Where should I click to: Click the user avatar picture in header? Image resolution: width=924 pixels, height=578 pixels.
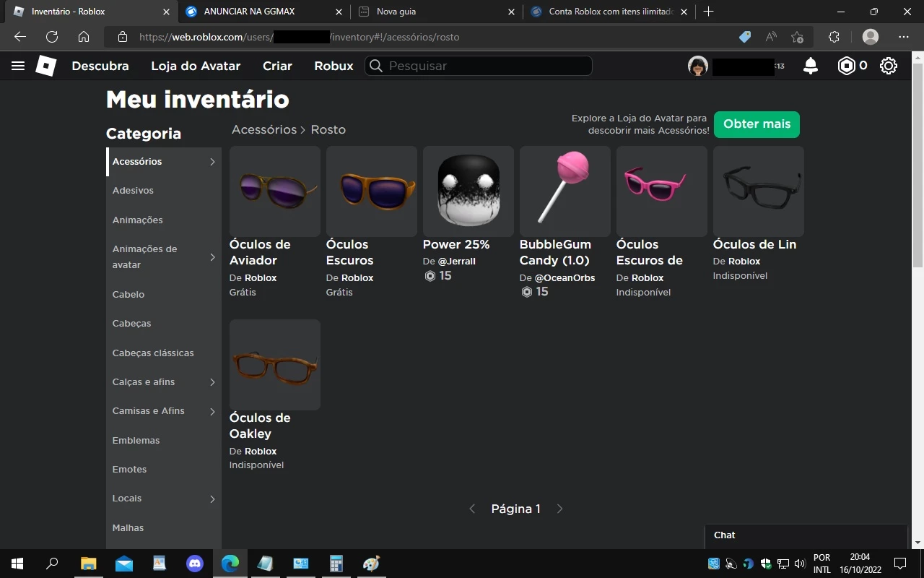(698, 66)
